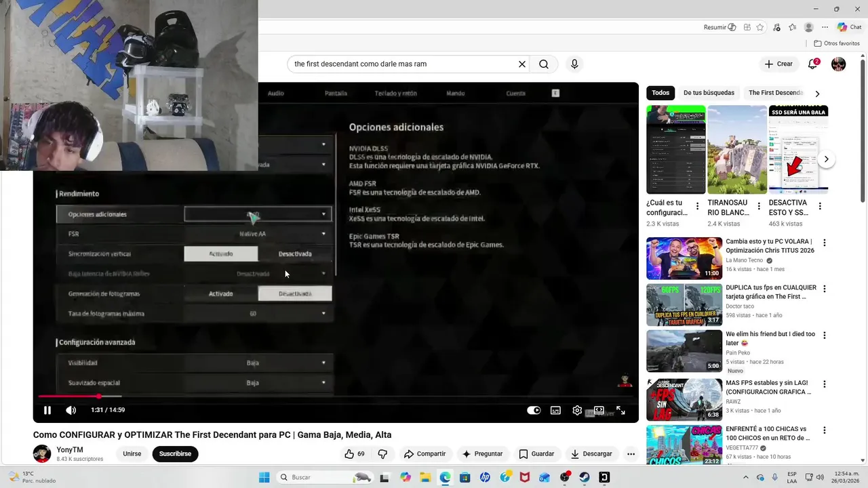The height and width of the screenshot is (488, 868).
Task: Open File Explorer from the taskbar
Action: point(425,477)
